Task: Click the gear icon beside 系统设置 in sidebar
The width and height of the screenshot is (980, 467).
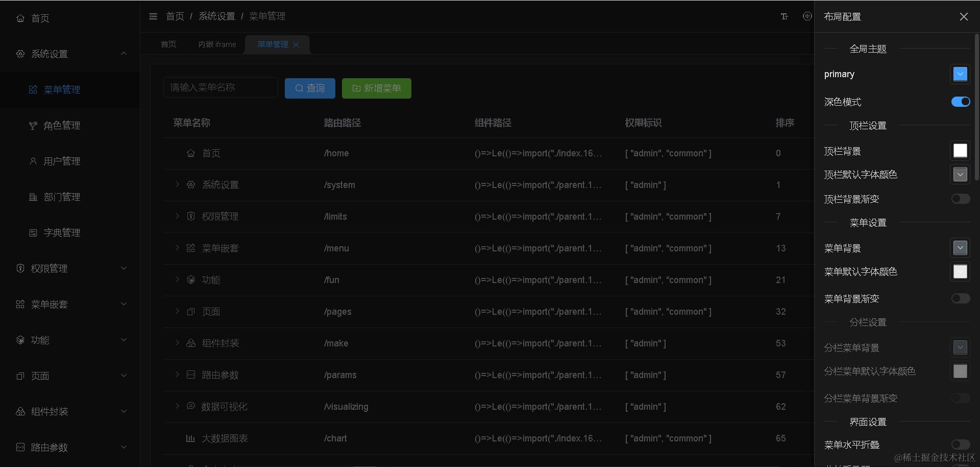Action: click(x=20, y=54)
